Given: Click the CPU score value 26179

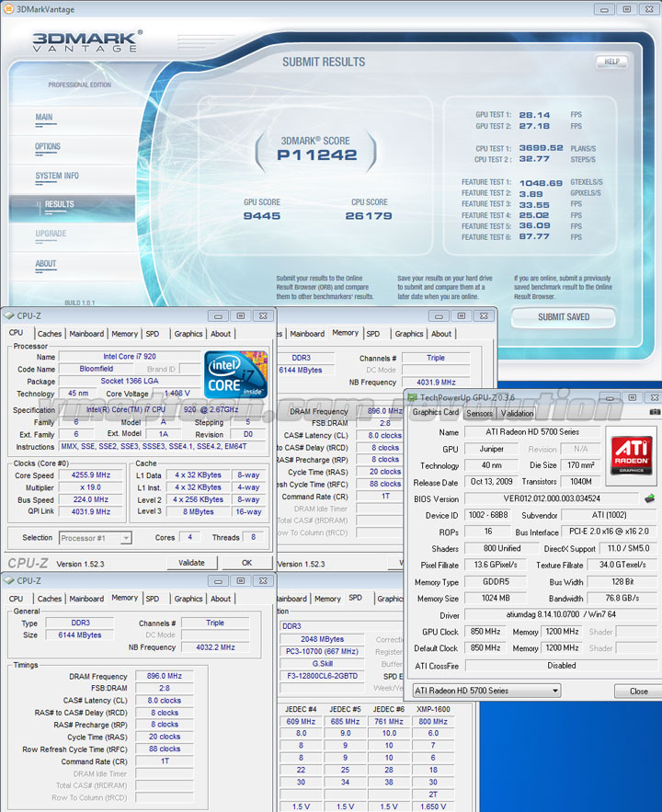Looking at the screenshot, I should 369,216.
